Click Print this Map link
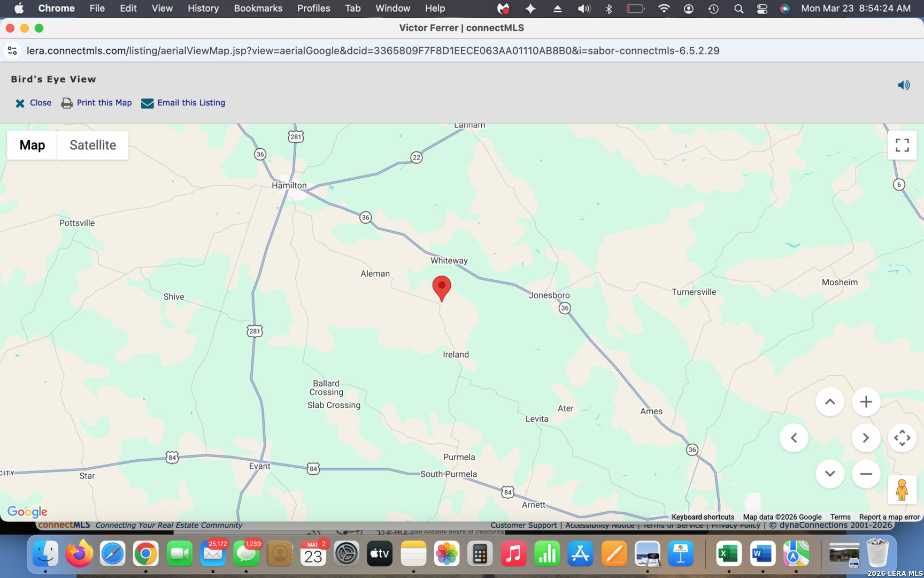This screenshot has height=578, width=924. click(104, 103)
